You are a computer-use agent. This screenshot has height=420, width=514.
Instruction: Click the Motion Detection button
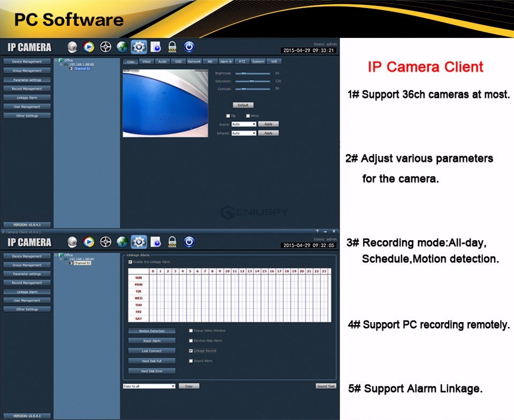152,331
